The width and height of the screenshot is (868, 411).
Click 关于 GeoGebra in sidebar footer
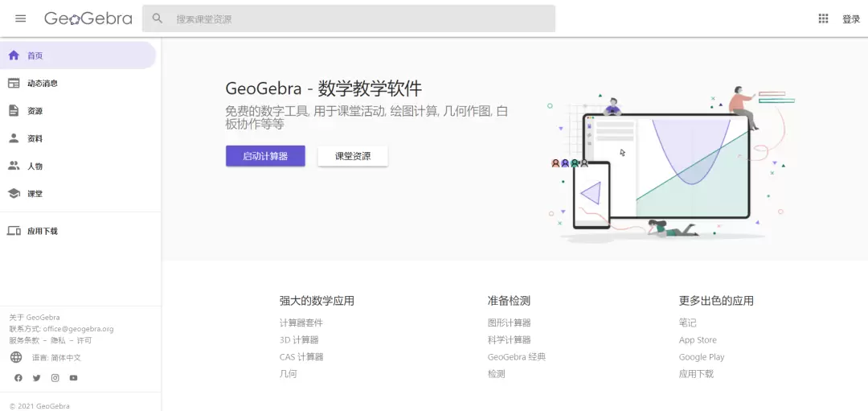[35, 318]
